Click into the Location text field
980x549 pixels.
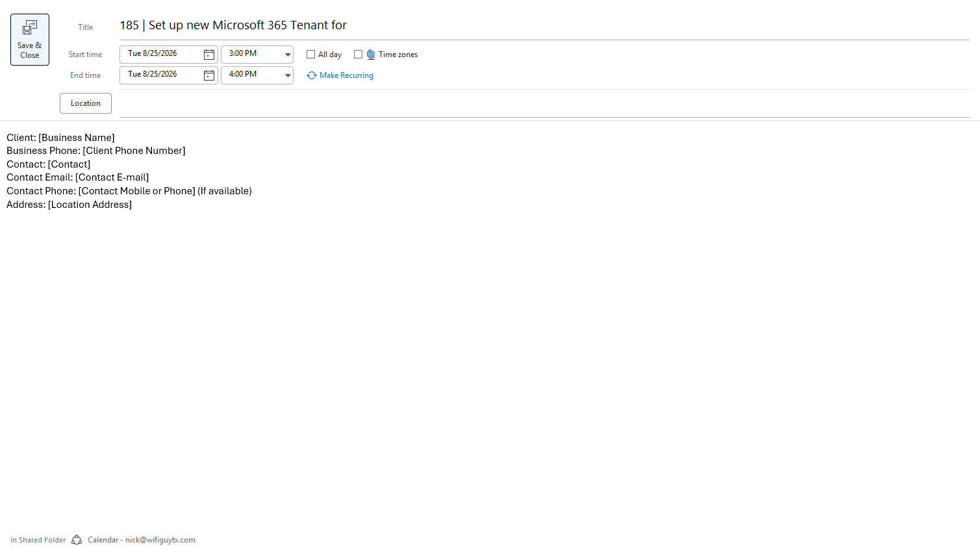pos(544,103)
